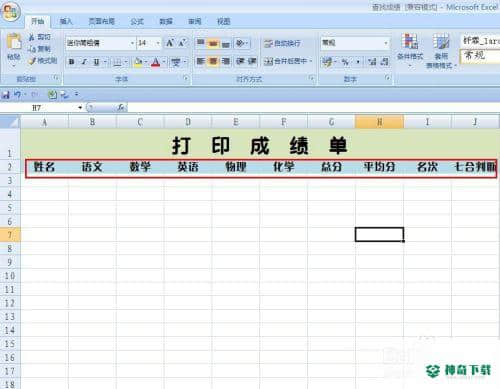Click the Office button logo
Image resolution: width=500 pixels, height=389 pixels.
pos(11,13)
